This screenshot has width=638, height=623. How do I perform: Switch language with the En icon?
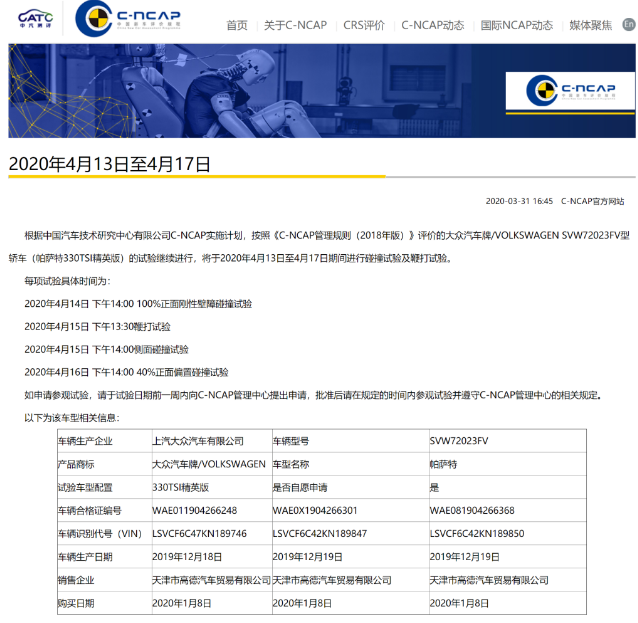(x=629, y=24)
